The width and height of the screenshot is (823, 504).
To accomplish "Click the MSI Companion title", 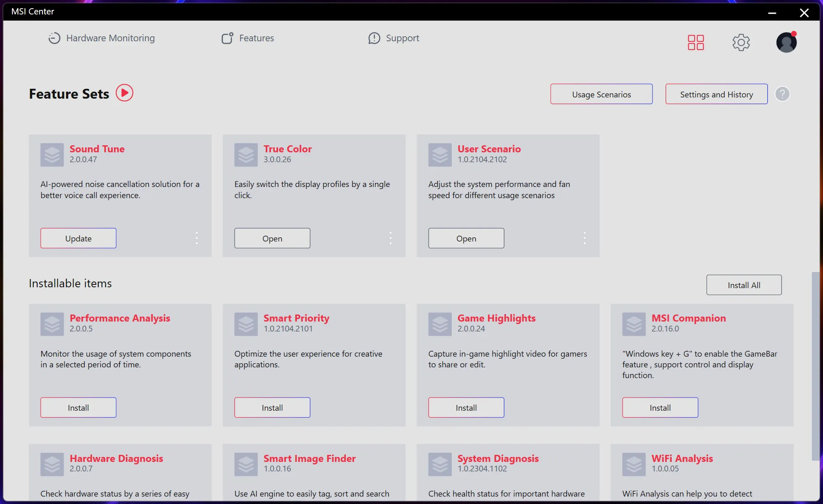I will point(688,318).
